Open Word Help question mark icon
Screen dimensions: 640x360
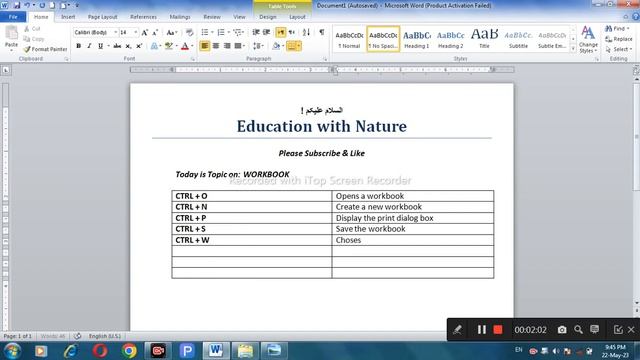tap(636, 17)
